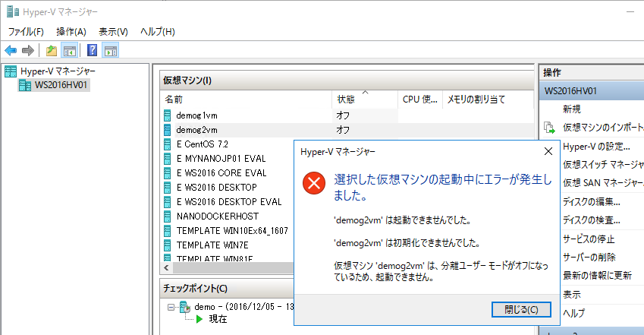
Task: Select the TEMPLATE WIN7E row
Action: coord(228,245)
